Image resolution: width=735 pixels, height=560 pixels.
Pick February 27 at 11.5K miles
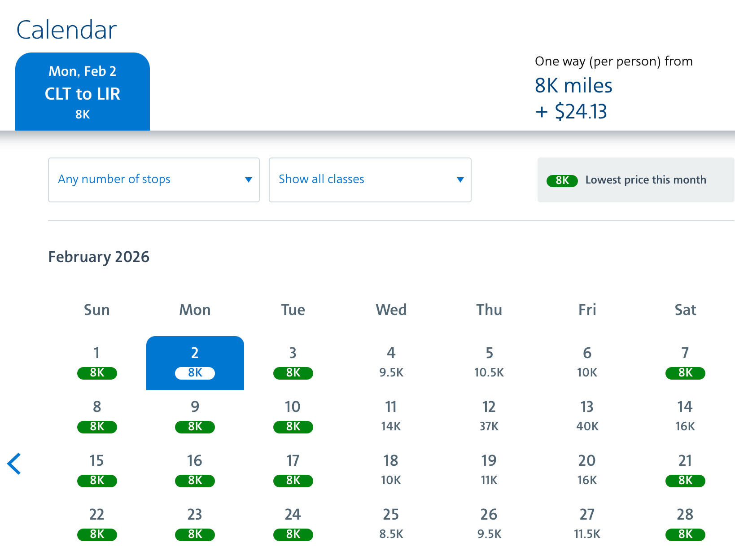pos(587,524)
